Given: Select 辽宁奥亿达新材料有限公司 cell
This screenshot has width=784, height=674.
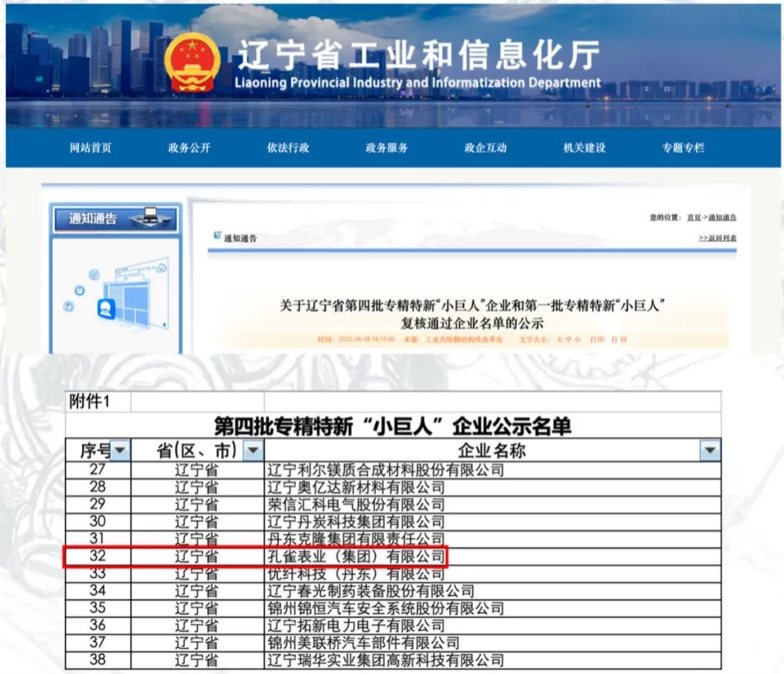Looking at the screenshot, I should [493, 487].
